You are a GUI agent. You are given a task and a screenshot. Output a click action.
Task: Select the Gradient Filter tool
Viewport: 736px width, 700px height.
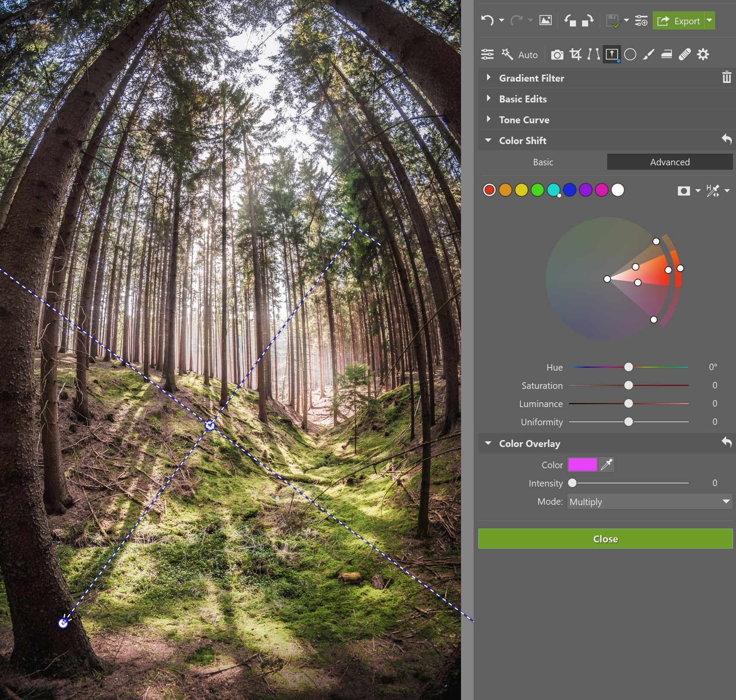pos(612,54)
